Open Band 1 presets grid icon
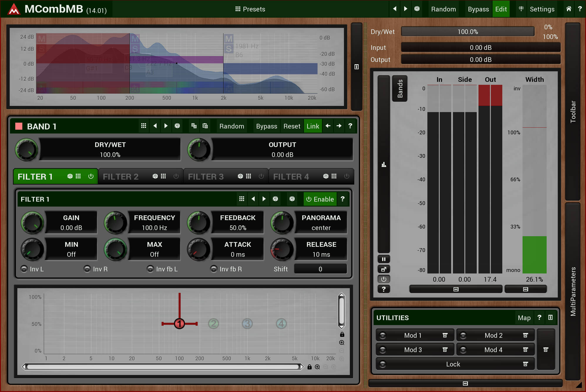 [x=143, y=126]
